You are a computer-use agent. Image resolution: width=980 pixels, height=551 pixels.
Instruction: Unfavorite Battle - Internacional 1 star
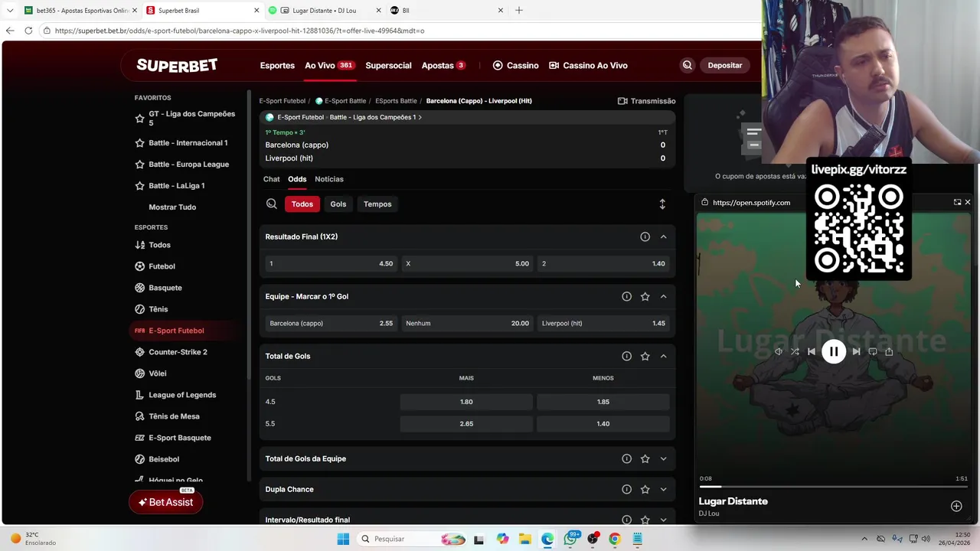(x=139, y=143)
